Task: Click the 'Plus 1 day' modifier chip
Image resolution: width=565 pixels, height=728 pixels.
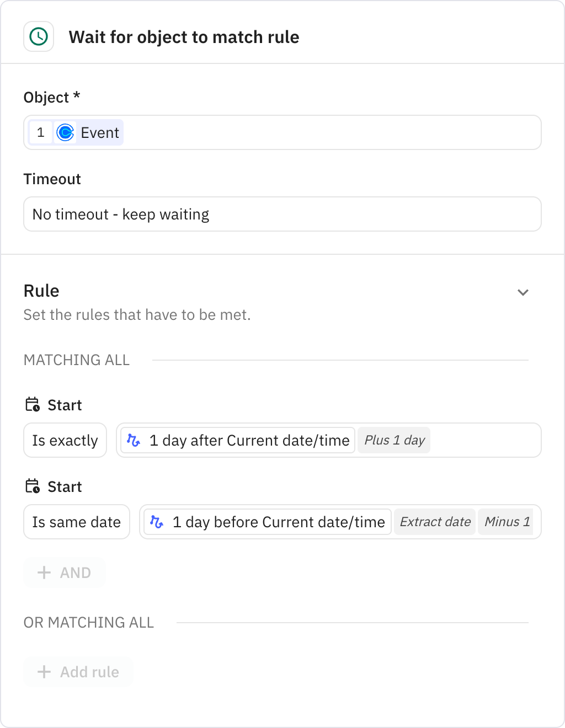Action: pyautogui.click(x=393, y=440)
